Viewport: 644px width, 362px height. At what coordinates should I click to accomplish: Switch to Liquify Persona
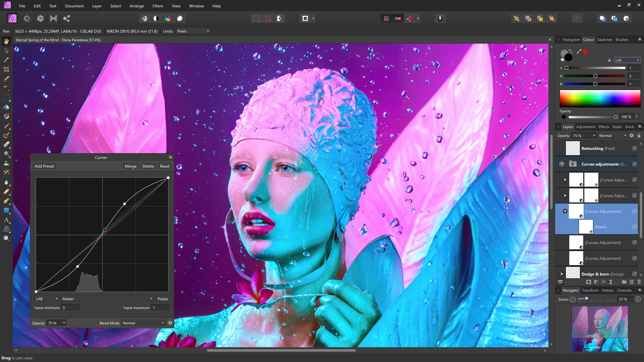click(27, 18)
